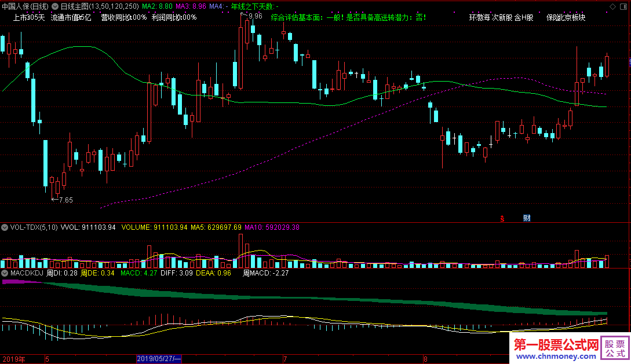Click the DIFF: 3.09 value

(177, 273)
